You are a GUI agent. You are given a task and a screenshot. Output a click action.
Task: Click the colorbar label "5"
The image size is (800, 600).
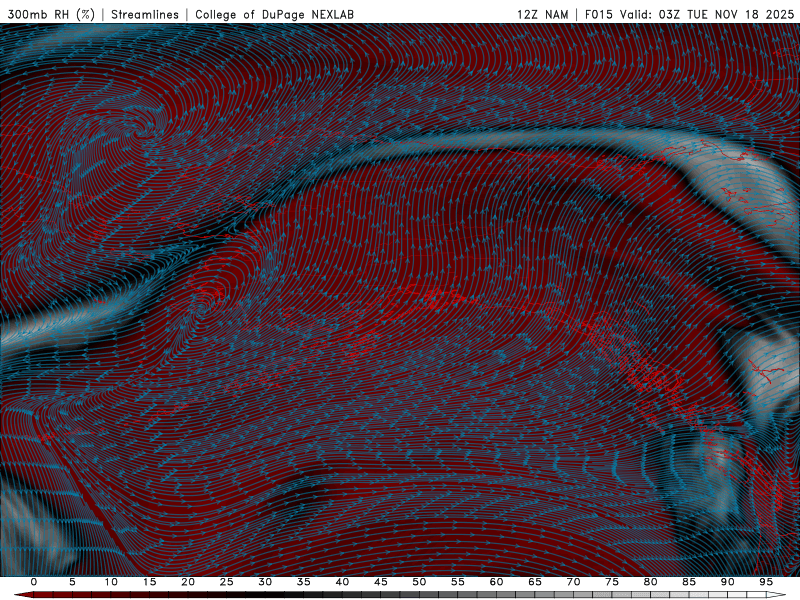72,582
